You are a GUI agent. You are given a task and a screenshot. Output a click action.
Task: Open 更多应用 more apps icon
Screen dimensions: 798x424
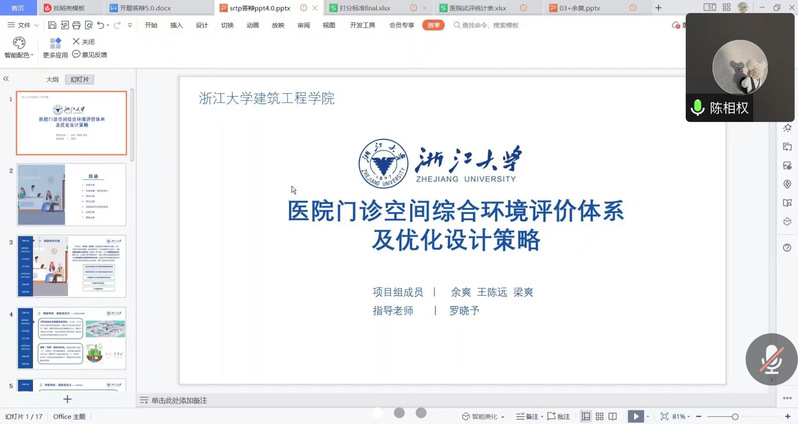pyautogui.click(x=55, y=47)
